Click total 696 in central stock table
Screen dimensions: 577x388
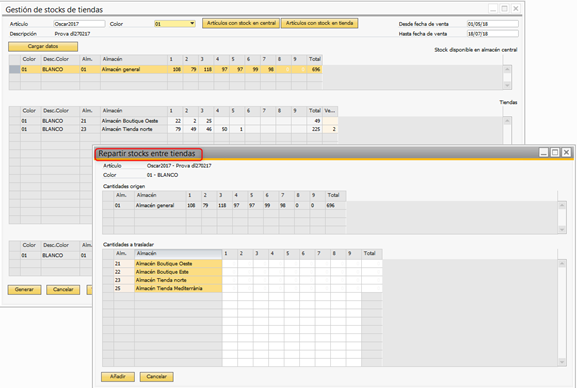pos(315,69)
